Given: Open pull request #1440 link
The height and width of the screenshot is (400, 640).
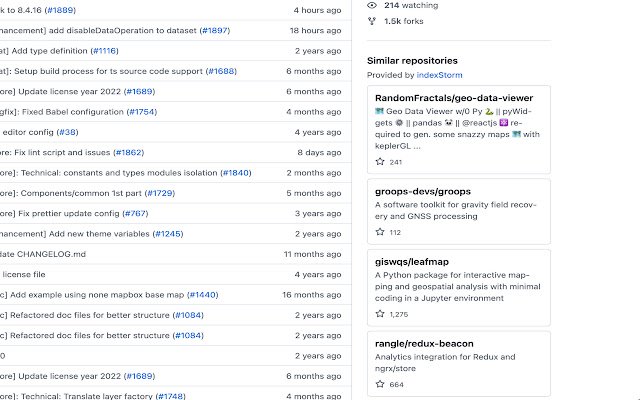Looking at the screenshot, I should pyautogui.click(x=203, y=295).
